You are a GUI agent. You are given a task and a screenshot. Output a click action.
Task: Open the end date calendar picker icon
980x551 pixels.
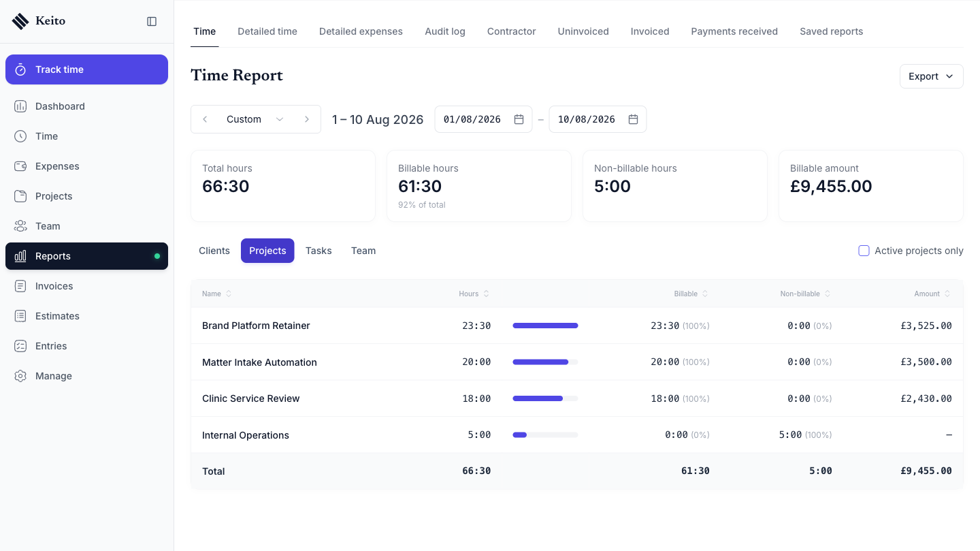pyautogui.click(x=633, y=119)
